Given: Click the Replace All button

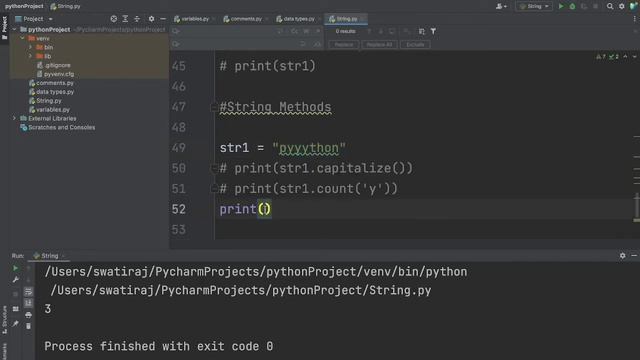Looking at the screenshot, I should [379, 44].
